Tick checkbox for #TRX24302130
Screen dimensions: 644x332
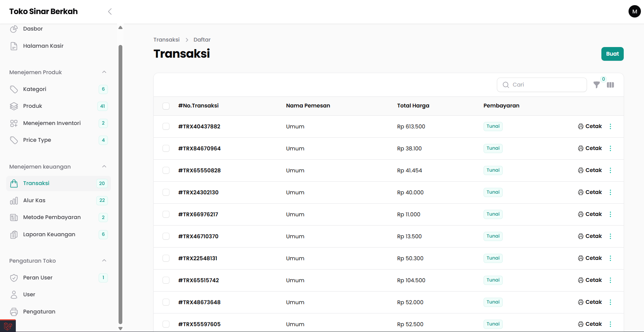pyautogui.click(x=166, y=192)
